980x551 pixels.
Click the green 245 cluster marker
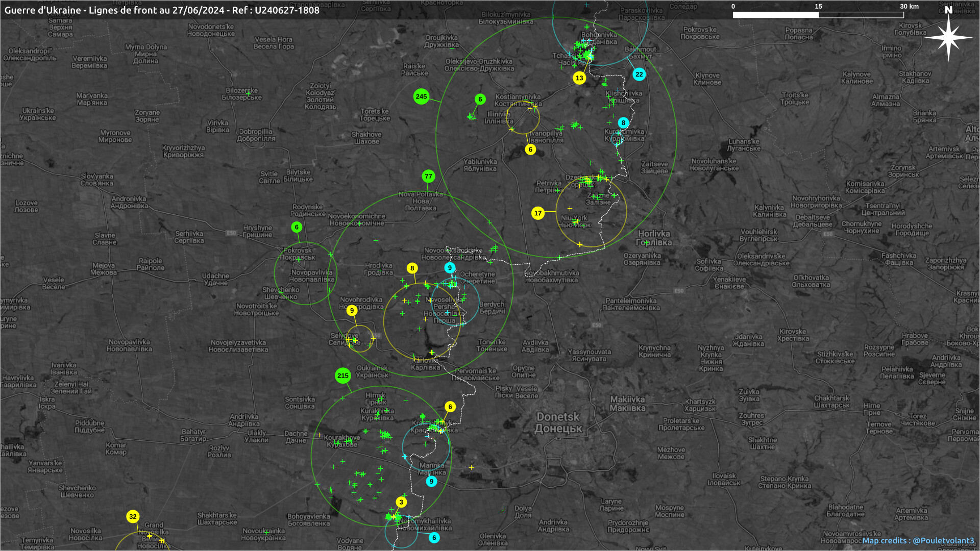pyautogui.click(x=421, y=96)
